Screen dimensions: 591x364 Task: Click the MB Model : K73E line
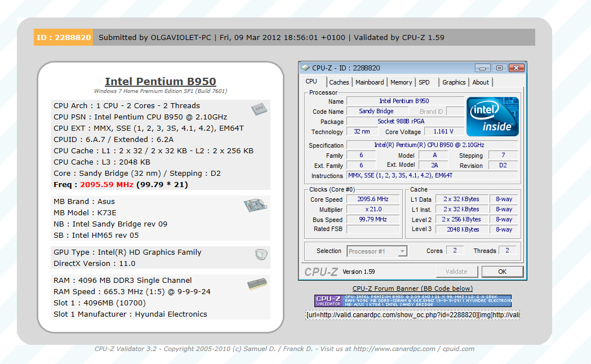[85, 212]
